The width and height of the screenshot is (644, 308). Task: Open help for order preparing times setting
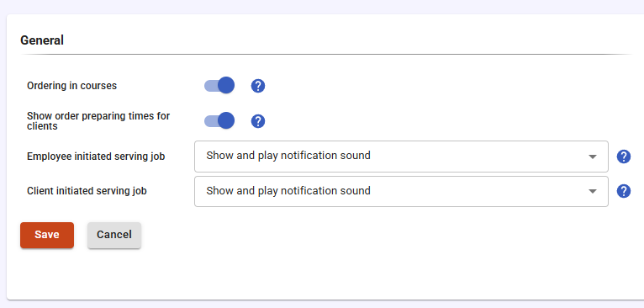click(x=257, y=121)
